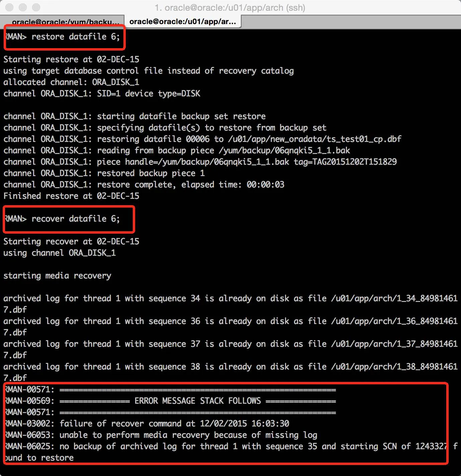Click 'reading from backup piece' line
Screen dimensions: 461x476
click(x=177, y=151)
